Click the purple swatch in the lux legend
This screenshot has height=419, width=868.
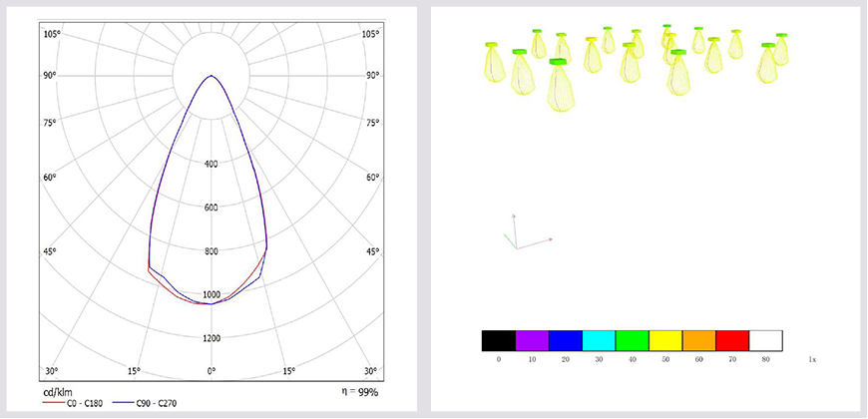tap(532, 340)
